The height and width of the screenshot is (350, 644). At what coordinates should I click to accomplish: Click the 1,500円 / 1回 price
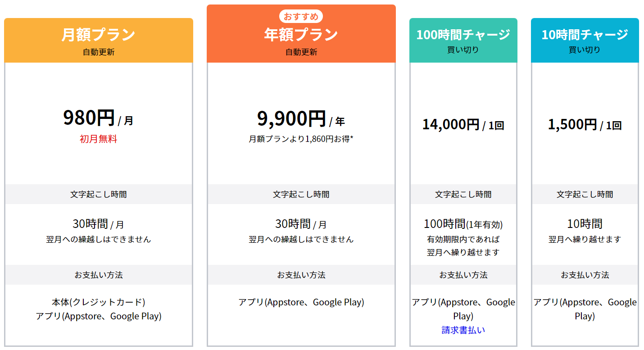tap(585, 124)
